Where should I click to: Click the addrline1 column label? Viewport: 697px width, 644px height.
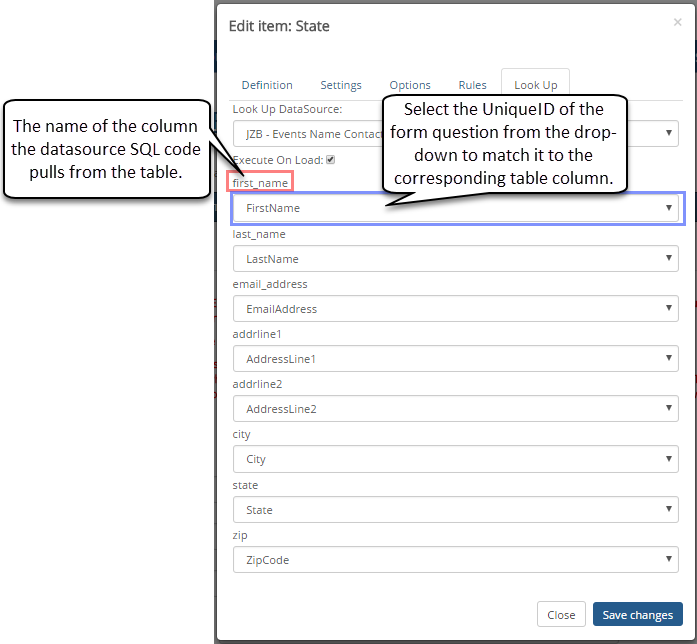[x=257, y=334]
